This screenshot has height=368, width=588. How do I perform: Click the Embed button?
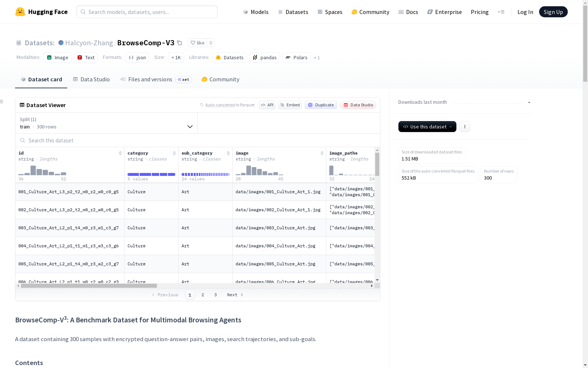[290, 105]
